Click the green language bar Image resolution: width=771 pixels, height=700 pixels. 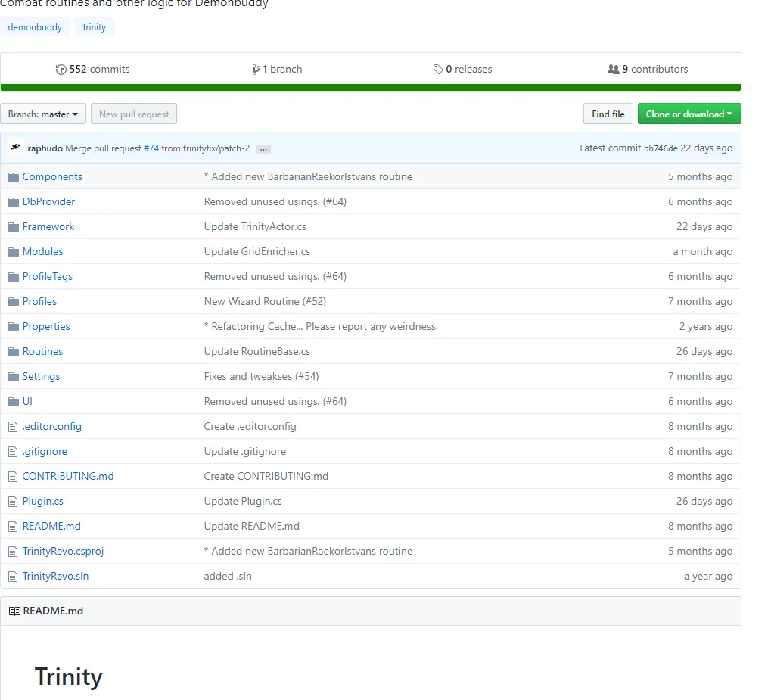click(371, 88)
